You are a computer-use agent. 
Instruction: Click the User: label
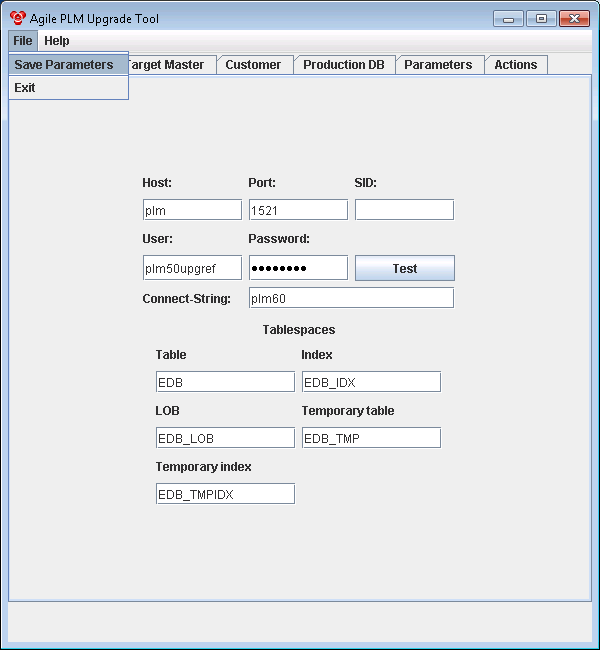(158, 239)
